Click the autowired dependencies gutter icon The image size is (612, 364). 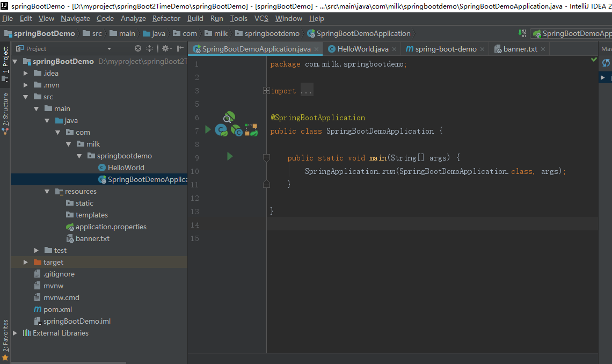click(x=251, y=130)
